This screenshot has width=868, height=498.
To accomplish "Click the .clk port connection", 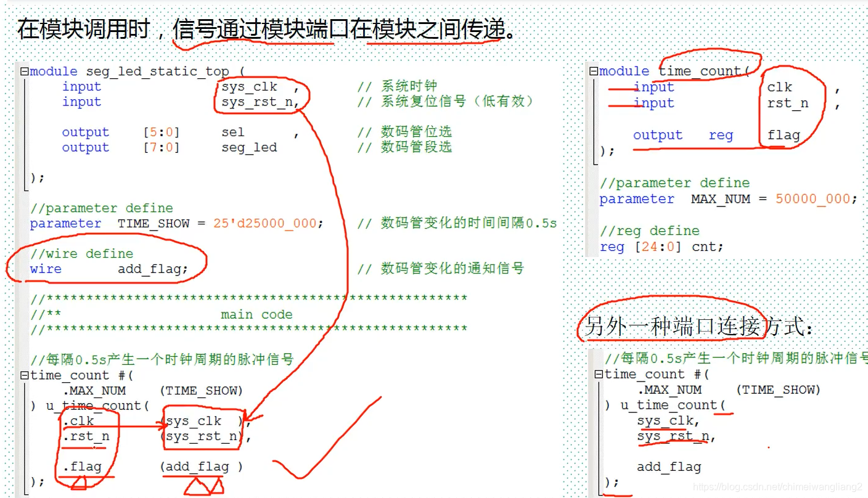I will click(x=78, y=422).
